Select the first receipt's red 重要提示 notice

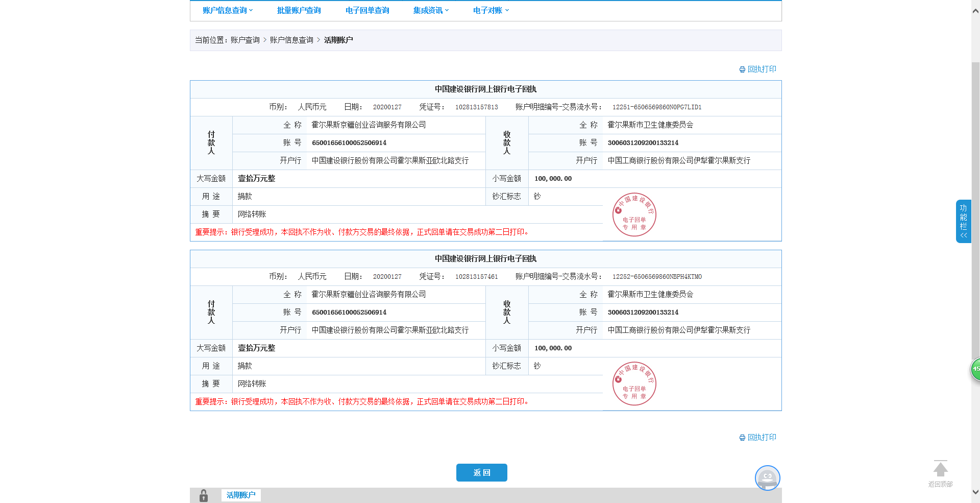[x=362, y=232]
